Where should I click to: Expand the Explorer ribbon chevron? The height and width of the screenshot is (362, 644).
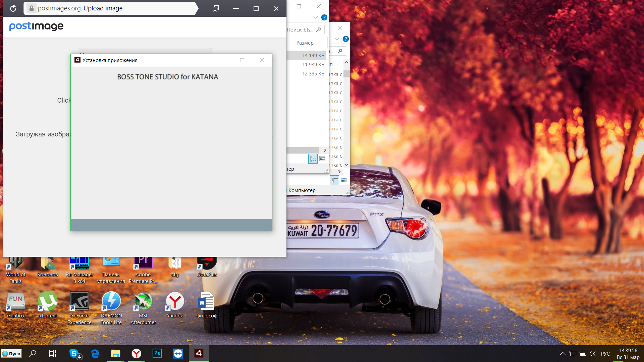click(x=315, y=17)
